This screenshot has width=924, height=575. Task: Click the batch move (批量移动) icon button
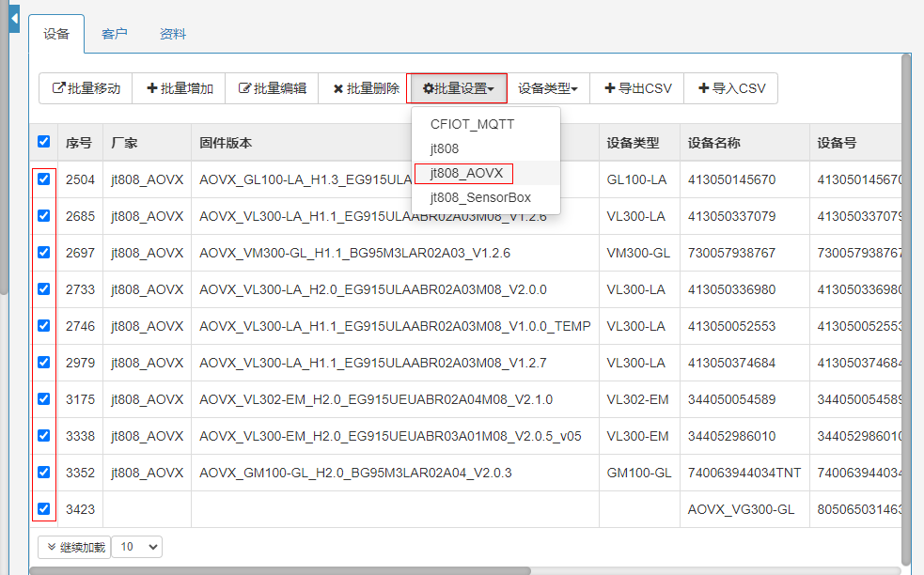point(58,88)
